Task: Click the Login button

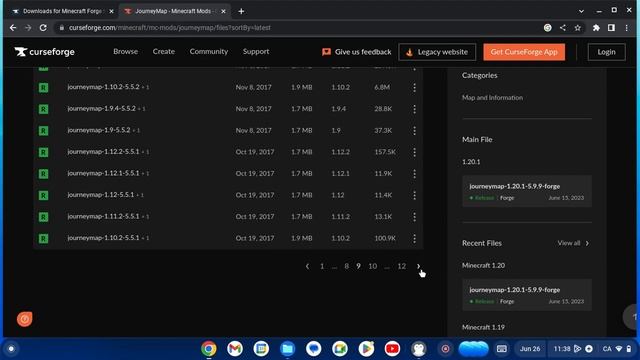Action: (x=607, y=52)
